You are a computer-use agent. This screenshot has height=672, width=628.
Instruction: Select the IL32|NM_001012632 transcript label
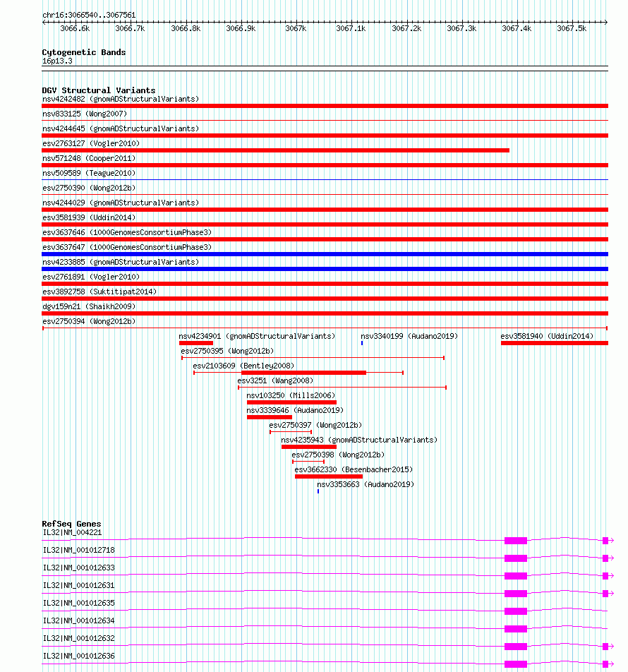[x=79, y=638]
